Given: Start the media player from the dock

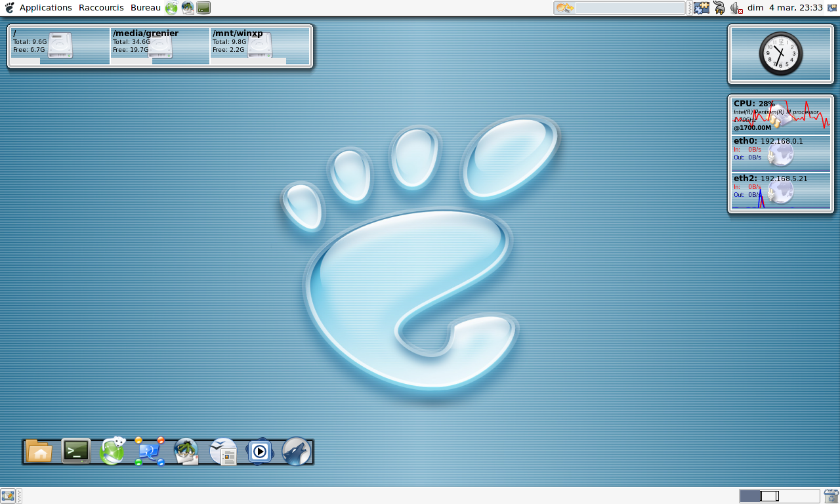Looking at the screenshot, I should pyautogui.click(x=259, y=451).
